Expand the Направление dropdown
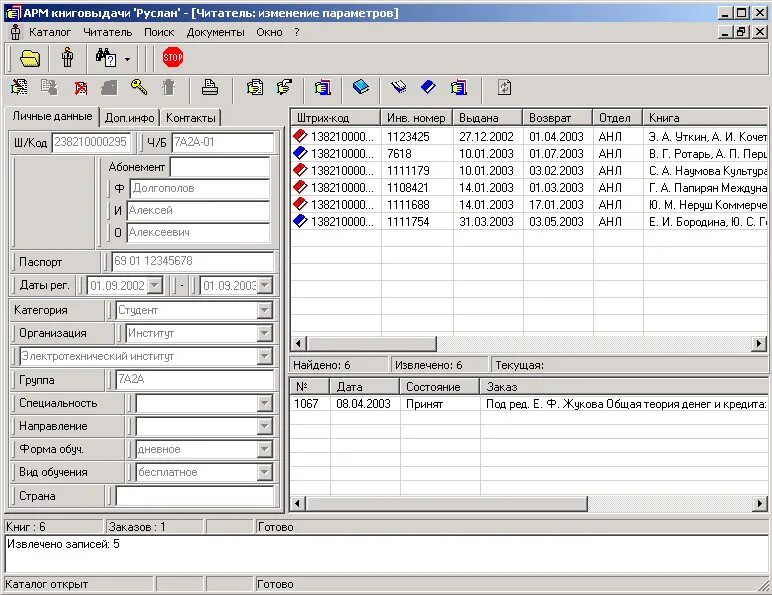 point(264,426)
